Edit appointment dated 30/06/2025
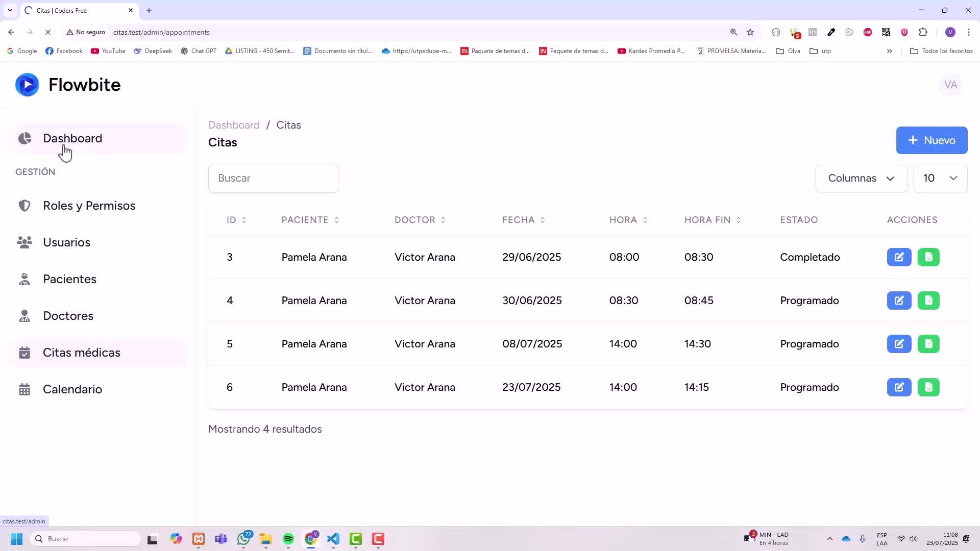The image size is (980, 551). click(x=899, y=300)
